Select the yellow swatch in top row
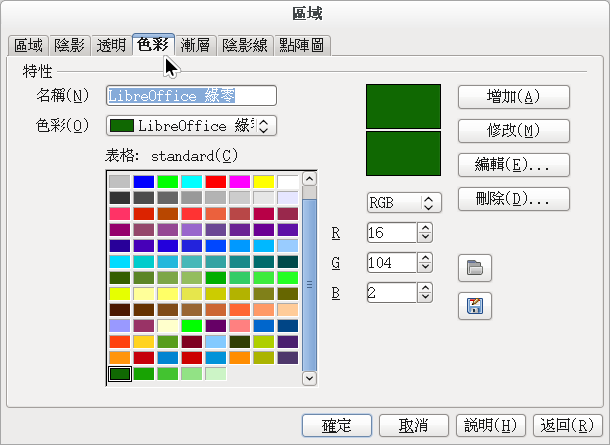Screen dimensions: 610x445 coord(263,182)
